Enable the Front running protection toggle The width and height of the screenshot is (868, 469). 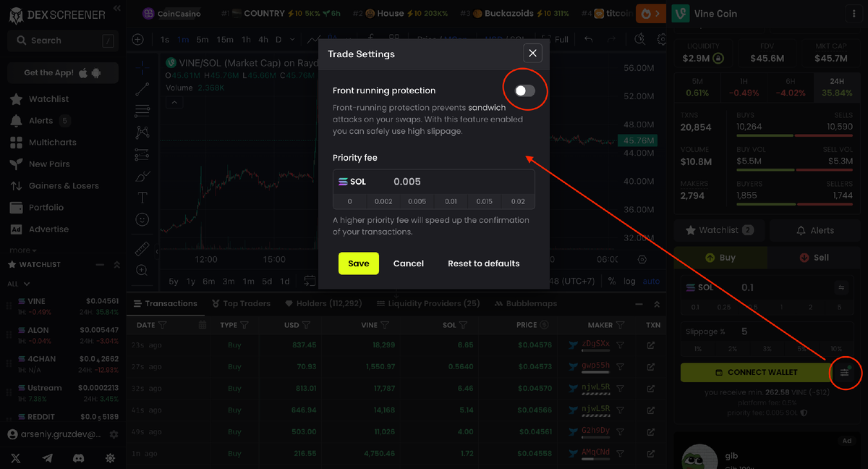525,90
